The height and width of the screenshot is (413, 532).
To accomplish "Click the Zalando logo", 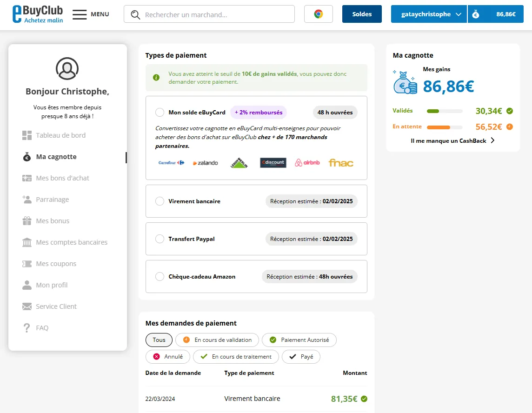I will pos(205,163).
